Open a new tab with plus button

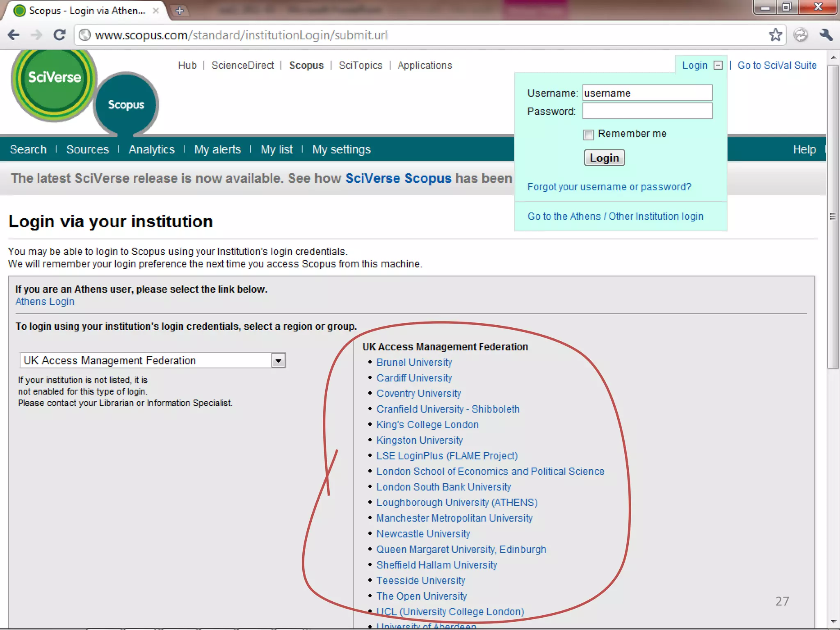click(x=180, y=11)
